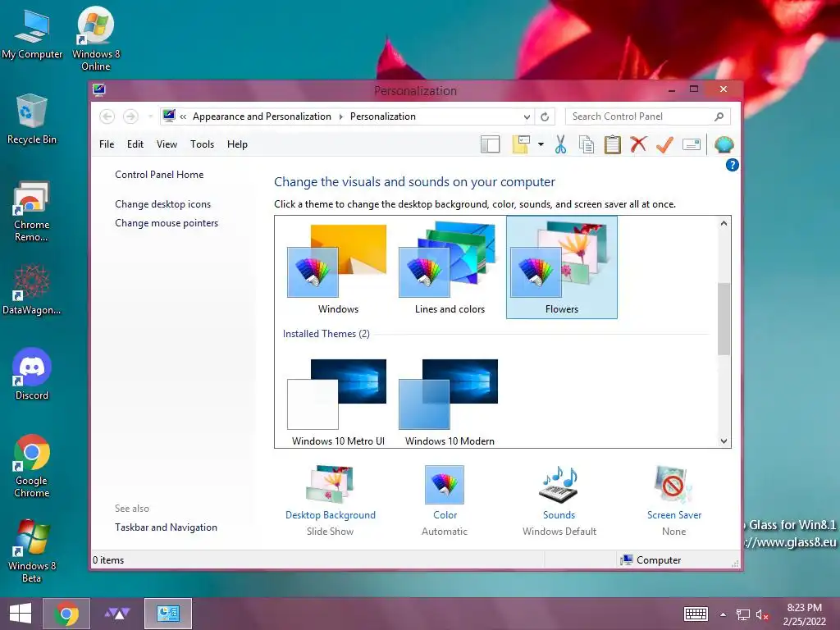Viewport: 840px width, 630px height.
Task: Click the Paste clipboard toolbar icon
Action: coord(612,144)
